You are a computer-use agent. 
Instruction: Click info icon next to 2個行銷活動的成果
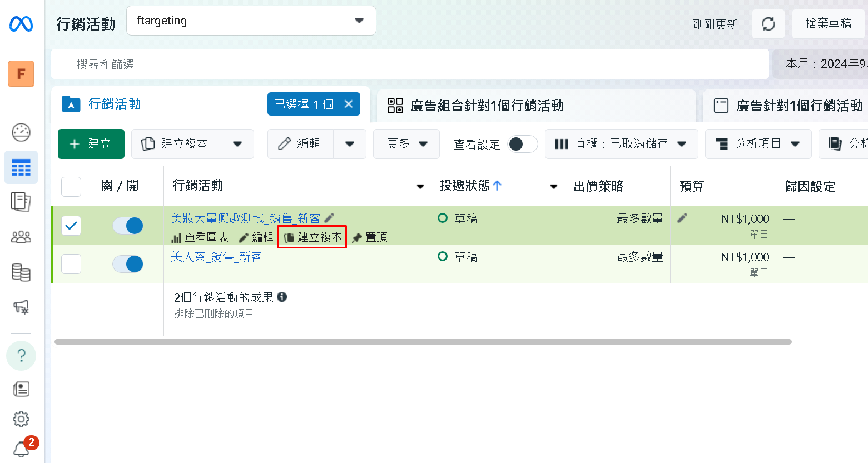pyautogui.click(x=282, y=297)
